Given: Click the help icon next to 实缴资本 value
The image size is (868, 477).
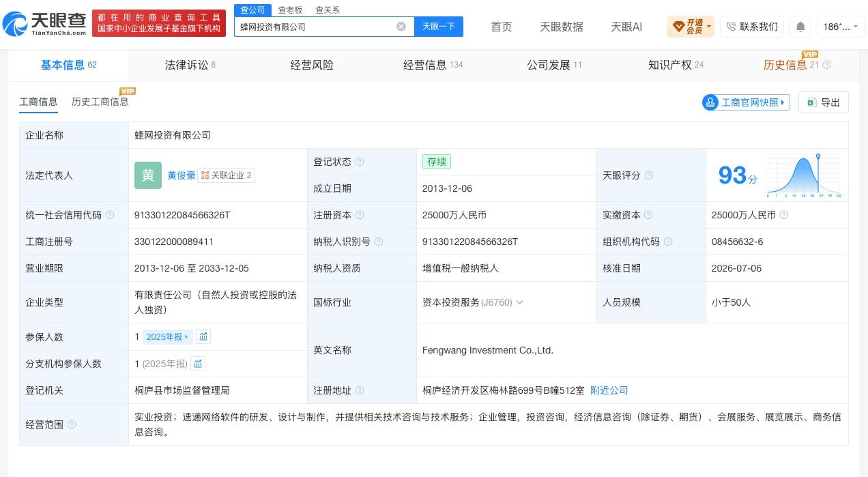Looking at the screenshot, I should tap(784, 215).
